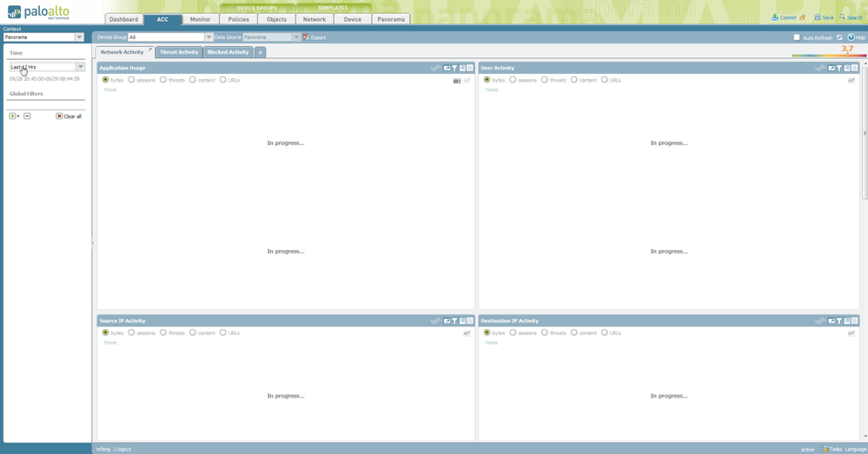Switch Application Usage to line graph icon

tap(467, 81)
